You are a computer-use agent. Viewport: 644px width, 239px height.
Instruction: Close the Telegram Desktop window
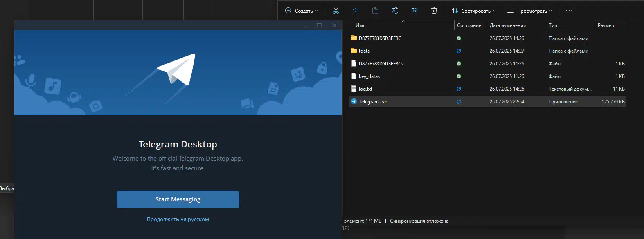tap(334, 25)
